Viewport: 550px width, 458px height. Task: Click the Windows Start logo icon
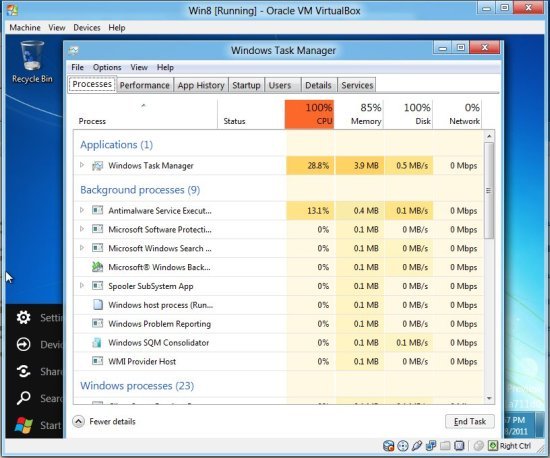click(x=24, y=425)
